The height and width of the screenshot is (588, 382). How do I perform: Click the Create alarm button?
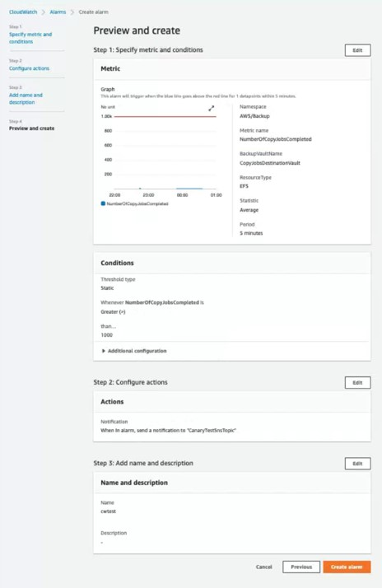pyautogui.click(x=347, y=567)
